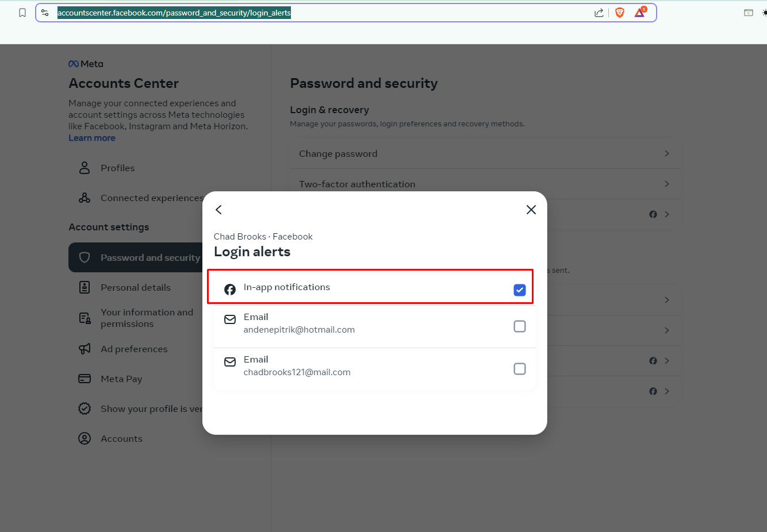Click the Profiles person icon
The height and width of the screenshot is (532, 767).
point(85,168)
